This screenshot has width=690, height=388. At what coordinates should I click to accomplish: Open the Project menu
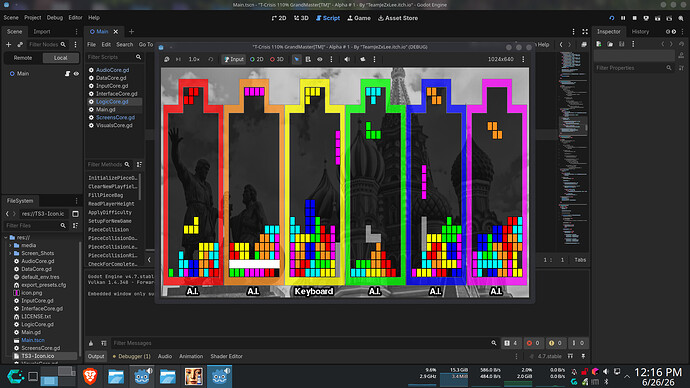click(x=33, y=18)
